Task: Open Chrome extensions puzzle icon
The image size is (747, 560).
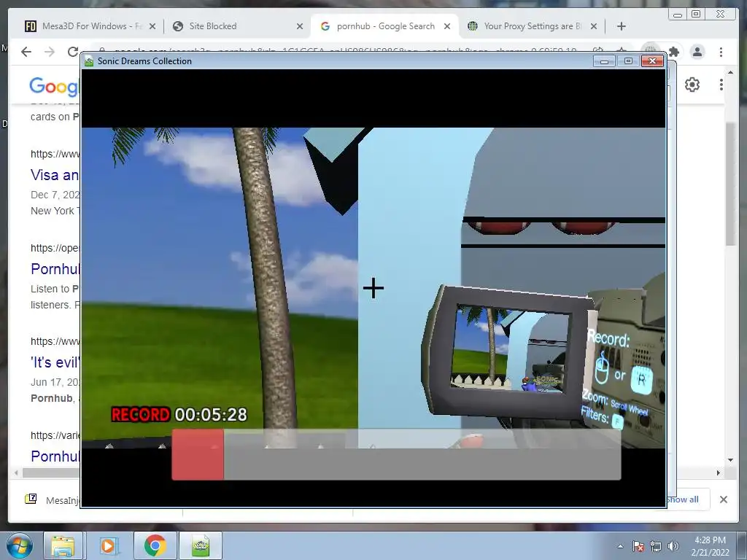Action: [x=673, y=52]
